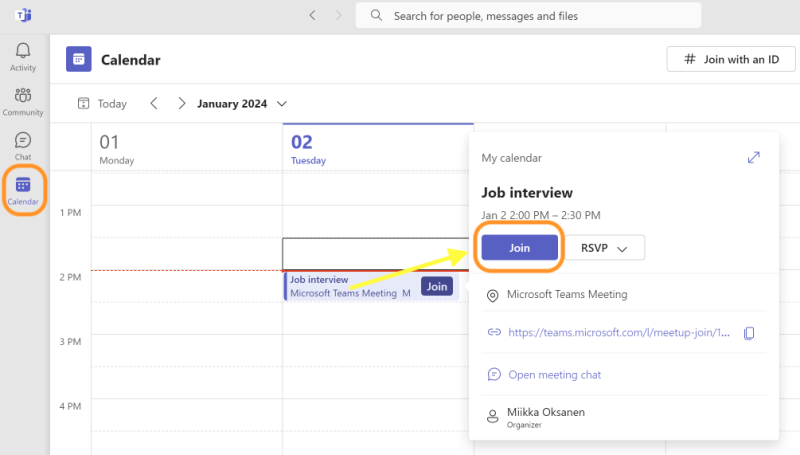The image size is (800, 455).
Task: Click the Join button in meeting popup
Action: click(520, 248)
